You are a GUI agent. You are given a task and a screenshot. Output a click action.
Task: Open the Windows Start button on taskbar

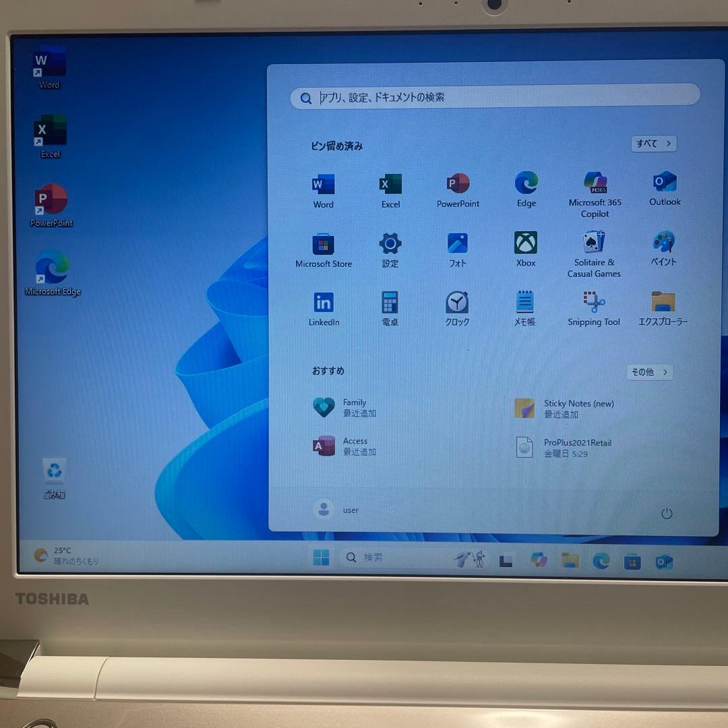point(321,557)
